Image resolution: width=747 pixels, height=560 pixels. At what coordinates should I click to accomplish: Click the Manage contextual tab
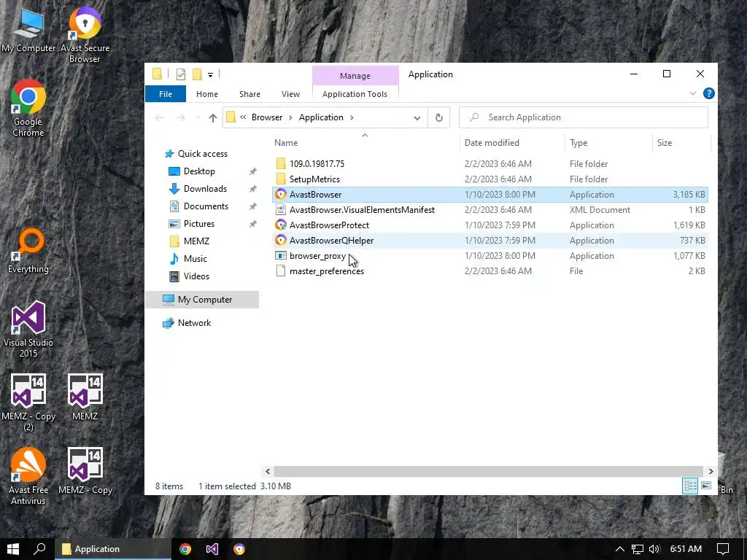pyautogui.click(x=355, y=76)
